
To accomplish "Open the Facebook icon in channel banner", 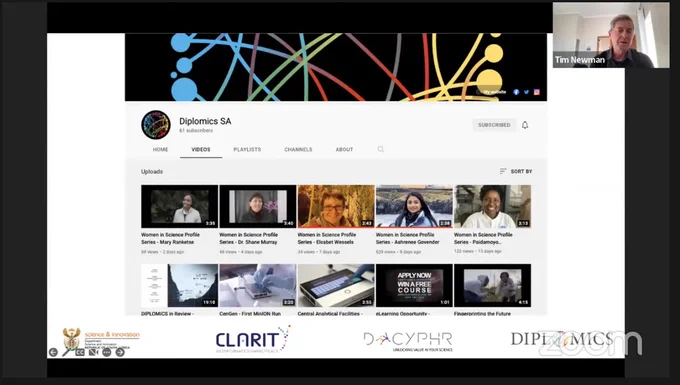I will tap(516, 92).
